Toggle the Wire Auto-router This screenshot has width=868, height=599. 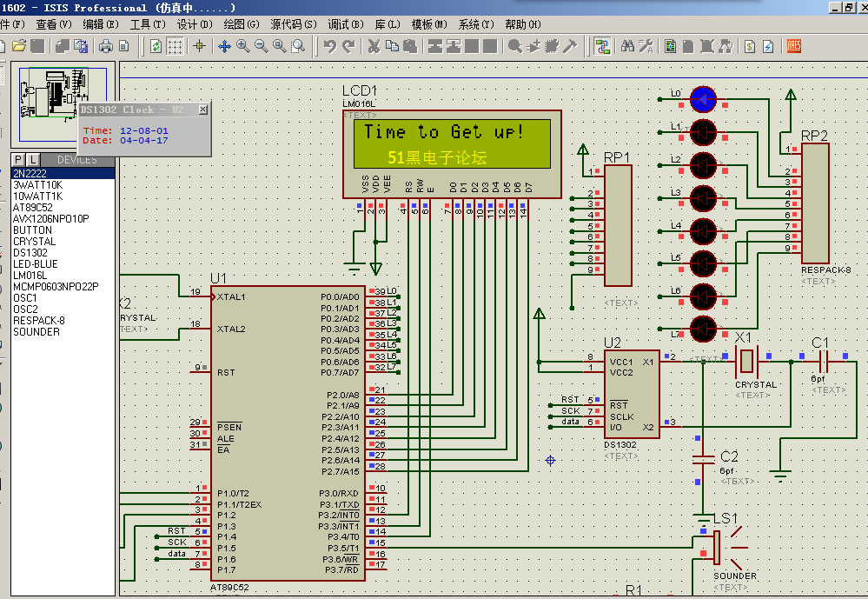602,46
